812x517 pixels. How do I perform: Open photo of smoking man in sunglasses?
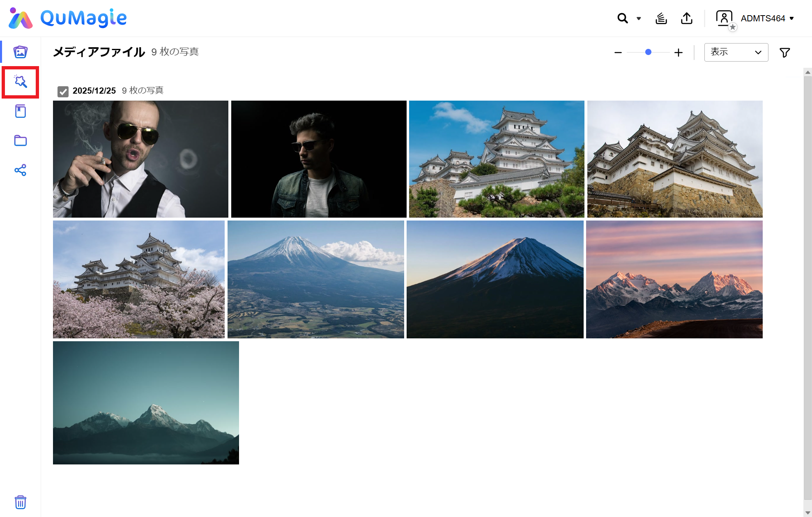(140, 159)
